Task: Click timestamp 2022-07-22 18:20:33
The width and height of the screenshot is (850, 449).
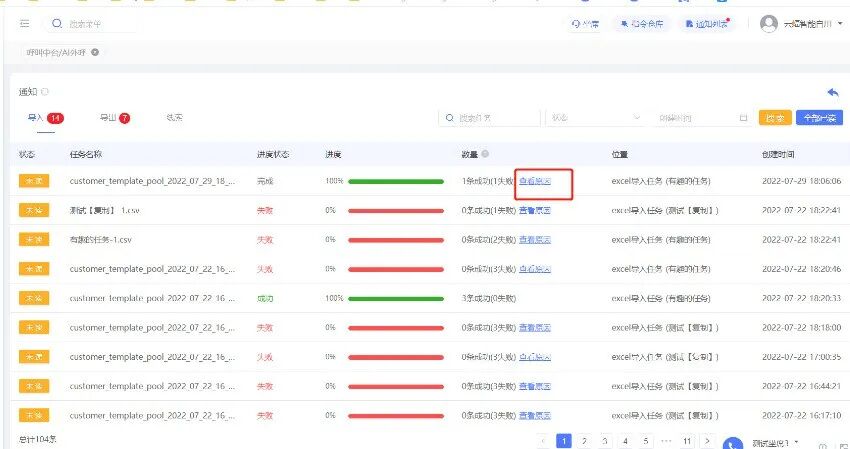Action: tap(802, 298)
